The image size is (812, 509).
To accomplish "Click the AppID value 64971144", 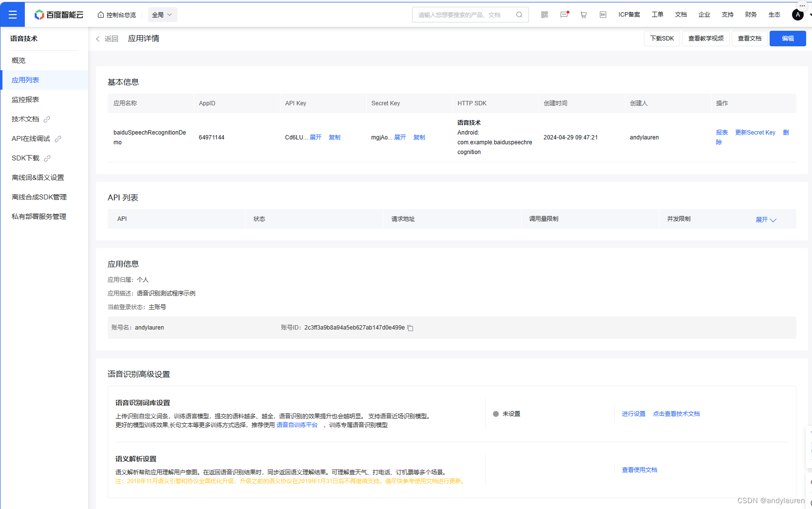I will click(x=211, y=137).
